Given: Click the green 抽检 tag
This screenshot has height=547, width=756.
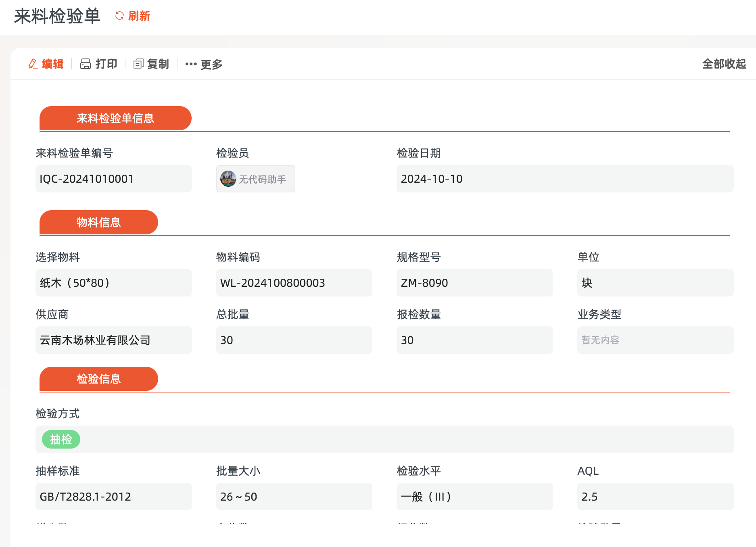Looking at the screenshot, I should 61,439.
